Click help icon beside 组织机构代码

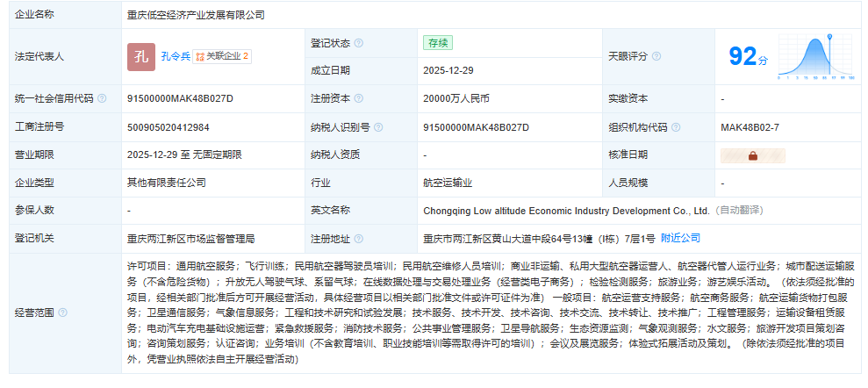(x=676, y=127)
